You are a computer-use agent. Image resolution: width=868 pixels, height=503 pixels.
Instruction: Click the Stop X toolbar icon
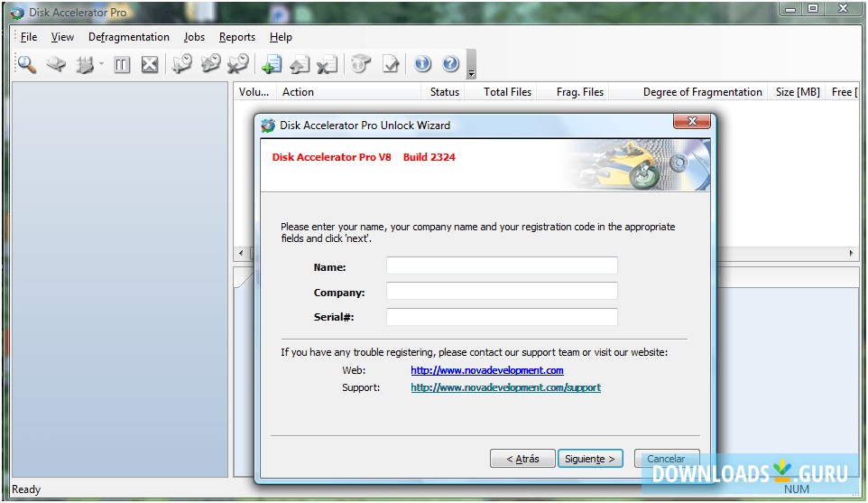(x=150, y=65)
